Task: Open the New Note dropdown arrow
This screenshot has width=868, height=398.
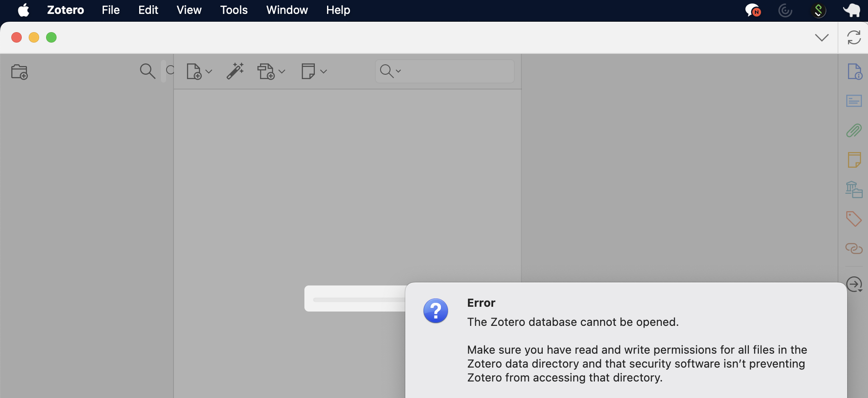Action: coord(323,71)
